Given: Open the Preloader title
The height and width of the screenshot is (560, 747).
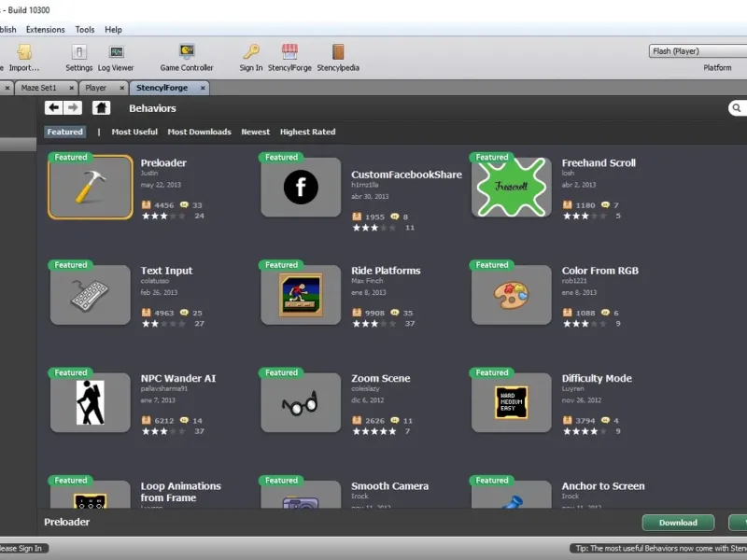Looking at the screenshot, I should point(163,162).
